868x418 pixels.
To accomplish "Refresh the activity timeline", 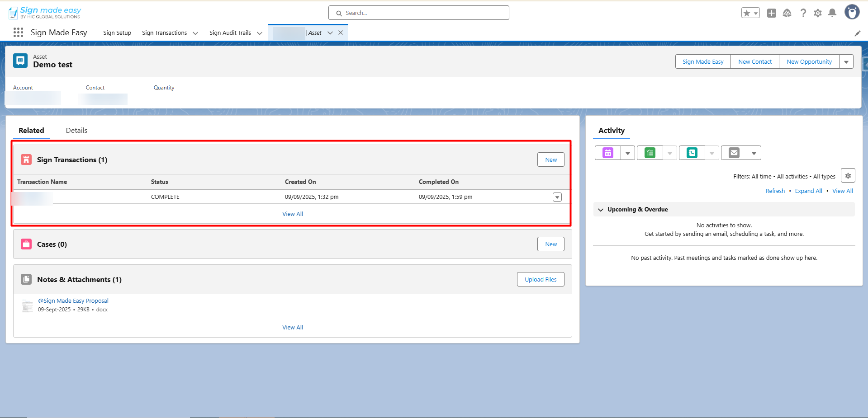I will [x=775, y=191].
